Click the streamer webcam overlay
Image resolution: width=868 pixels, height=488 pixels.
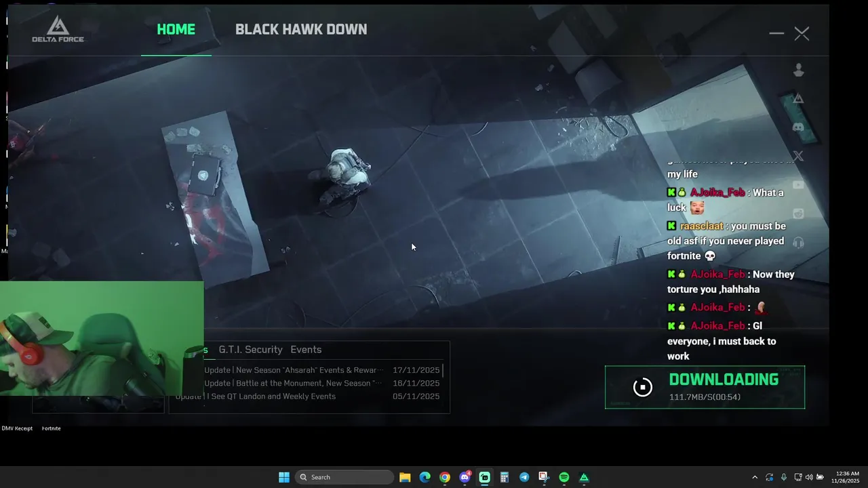pyautogui.click(x=102, y=338)
